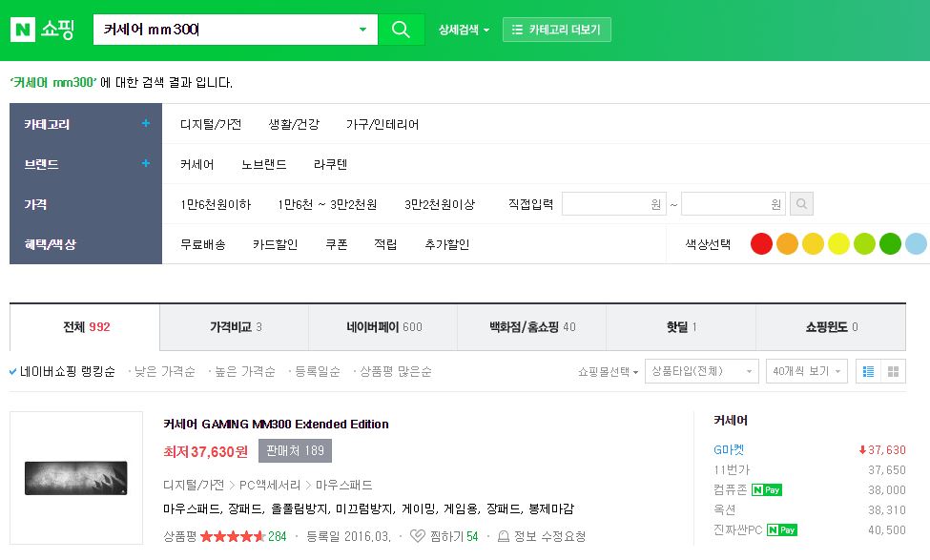
Task: Switch to the 백화점/홈쇼핑 40 tab
Action: click(532, 327)
